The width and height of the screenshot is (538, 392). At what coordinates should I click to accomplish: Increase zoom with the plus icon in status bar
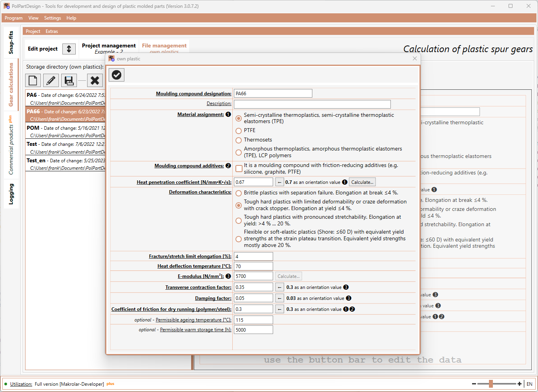[x=520, y=384]
